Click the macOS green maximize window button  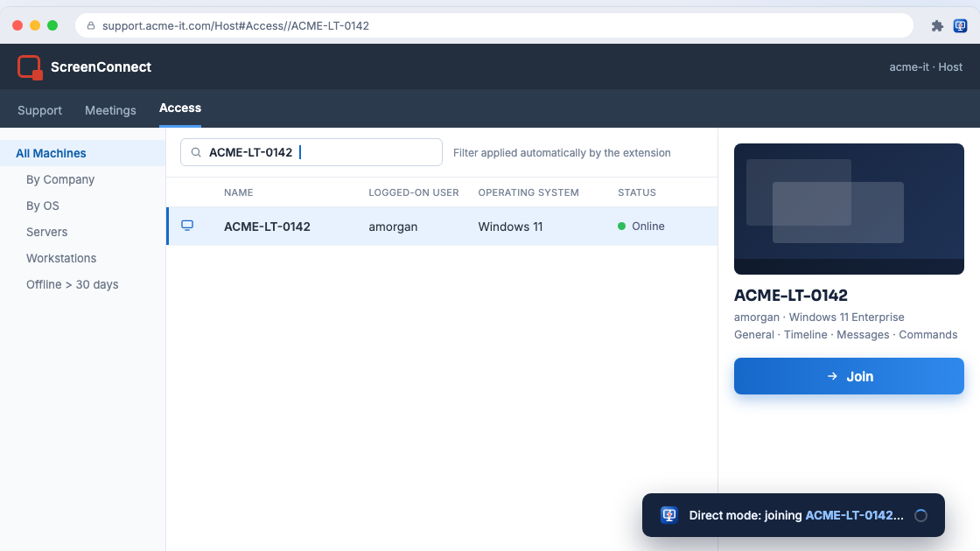pyautogui.click(x=52, y=25)
